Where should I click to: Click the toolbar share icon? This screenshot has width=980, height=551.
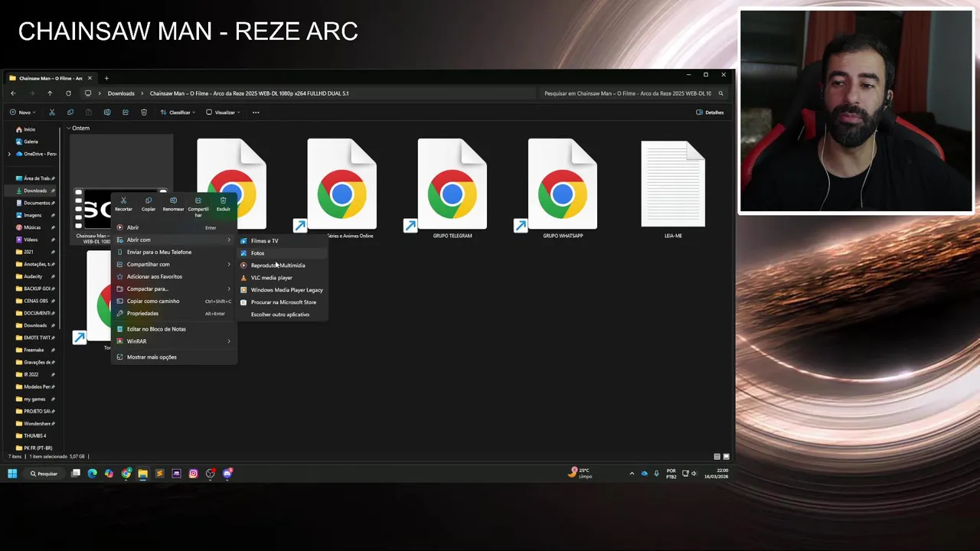[x=126, y=112]
